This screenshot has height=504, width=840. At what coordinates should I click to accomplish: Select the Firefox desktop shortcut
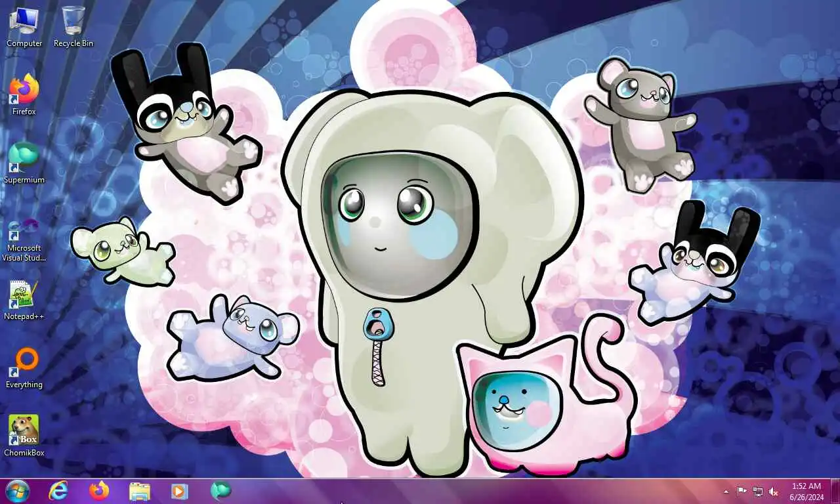pyautogui.click(x=24, y=95)
